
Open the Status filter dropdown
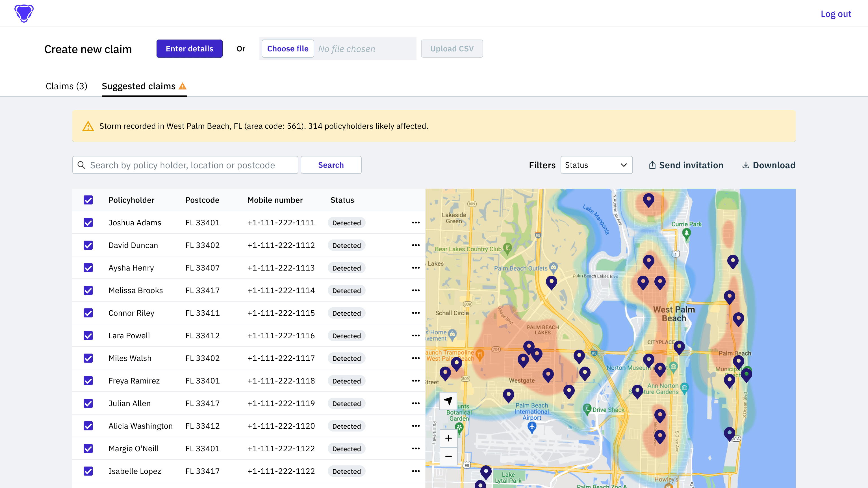point(596,165)
